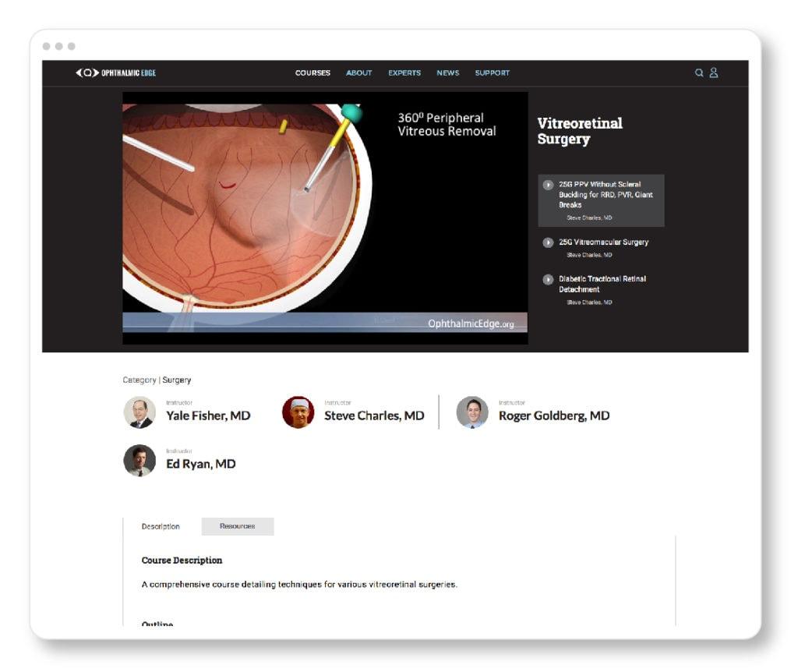Play Diabetic Tractional Retinal Detachment lesson

pyautogui.click(x=548, y=279)
